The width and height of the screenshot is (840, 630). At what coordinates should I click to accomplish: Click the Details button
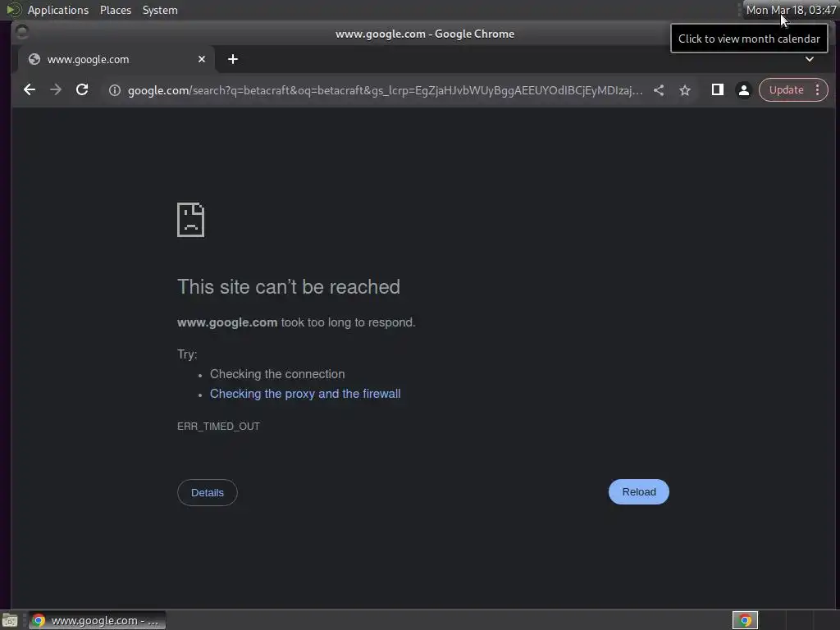tap(208, 492)
